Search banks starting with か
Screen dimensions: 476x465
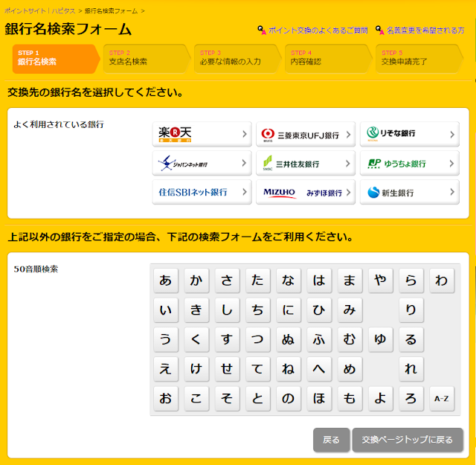[196, 280]
